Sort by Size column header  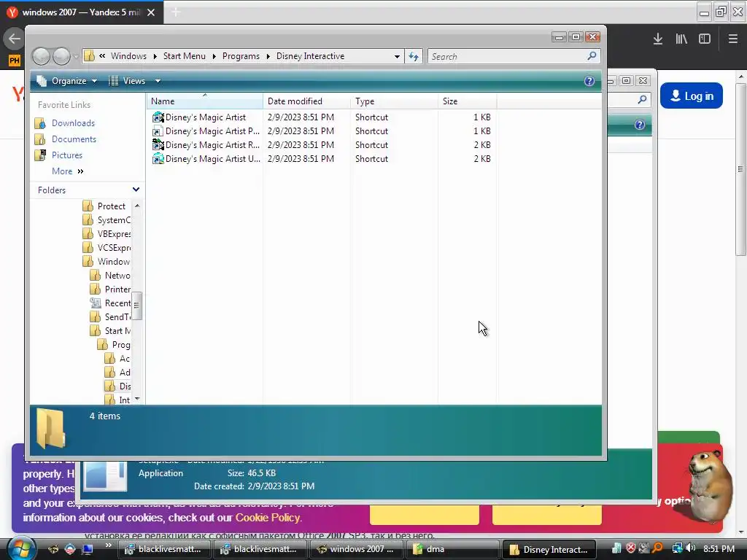467,101
